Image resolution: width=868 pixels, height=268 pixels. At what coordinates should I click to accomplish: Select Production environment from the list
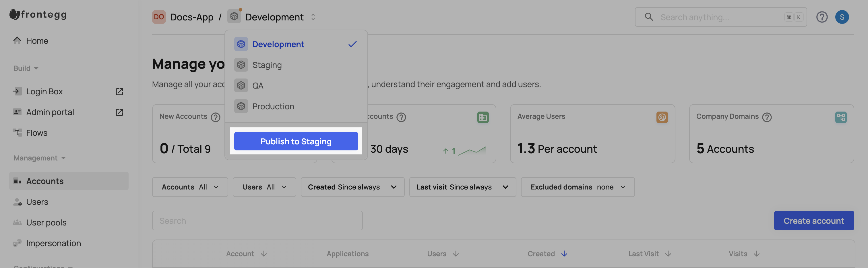[x=273, y=106]
